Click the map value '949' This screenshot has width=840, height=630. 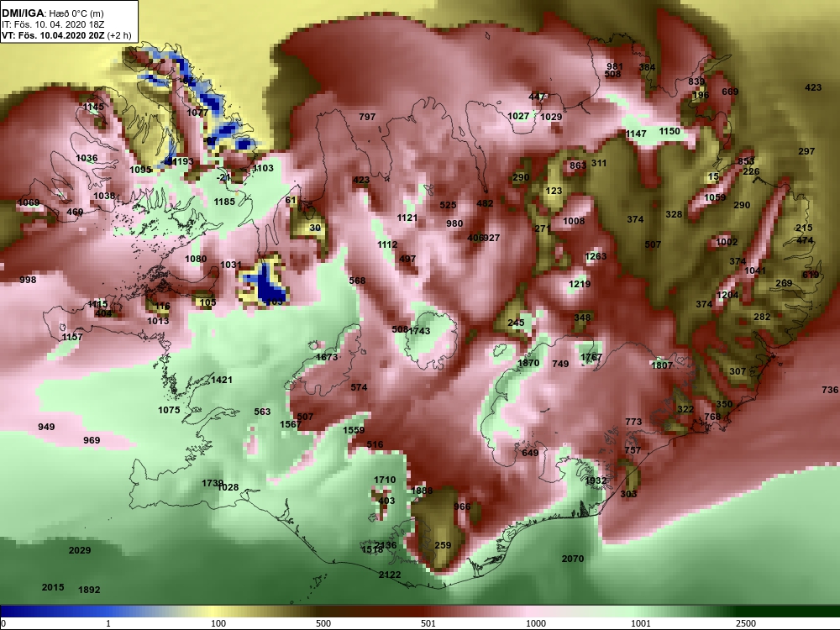46,427
